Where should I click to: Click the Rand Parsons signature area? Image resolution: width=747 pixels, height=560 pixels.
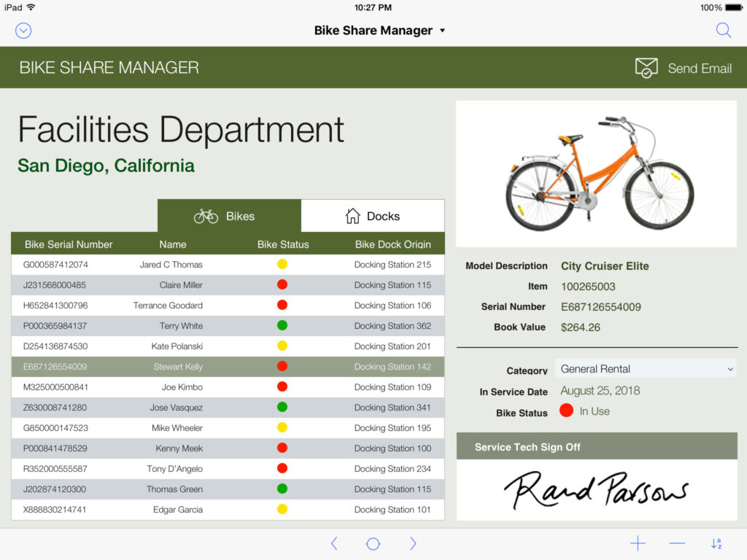(596, 490)
